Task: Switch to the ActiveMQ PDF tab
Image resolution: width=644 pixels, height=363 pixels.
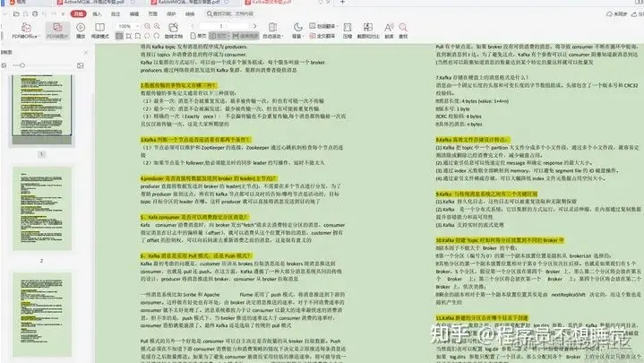Action: point(94,2)
